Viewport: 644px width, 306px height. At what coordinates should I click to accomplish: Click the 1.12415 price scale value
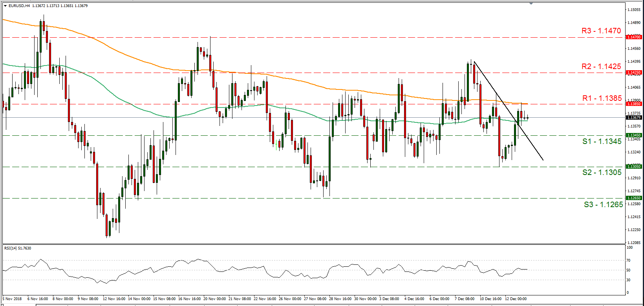pos(634,217)
